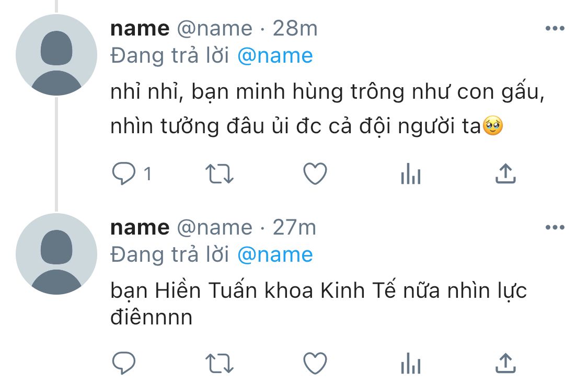
Task: Click the @name reply link in 27m tweet
Action: pyautogui.click(x=275, y=255)
